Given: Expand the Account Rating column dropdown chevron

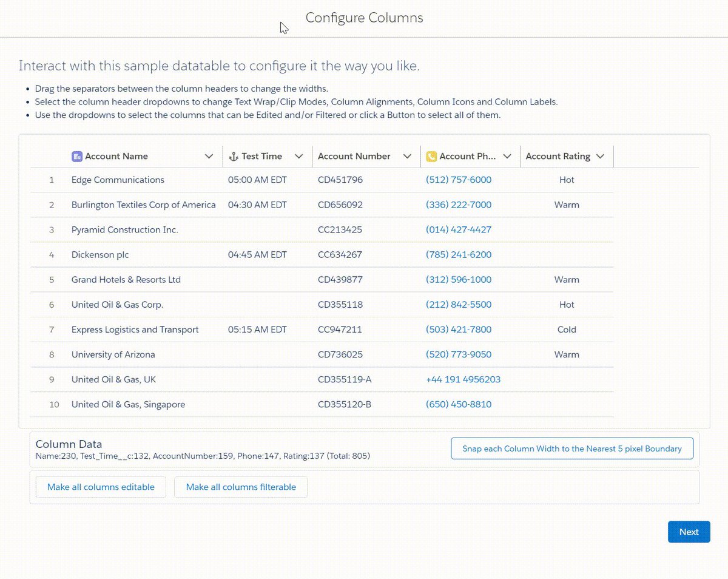Looking at the screenshot, I should [600, 157].
